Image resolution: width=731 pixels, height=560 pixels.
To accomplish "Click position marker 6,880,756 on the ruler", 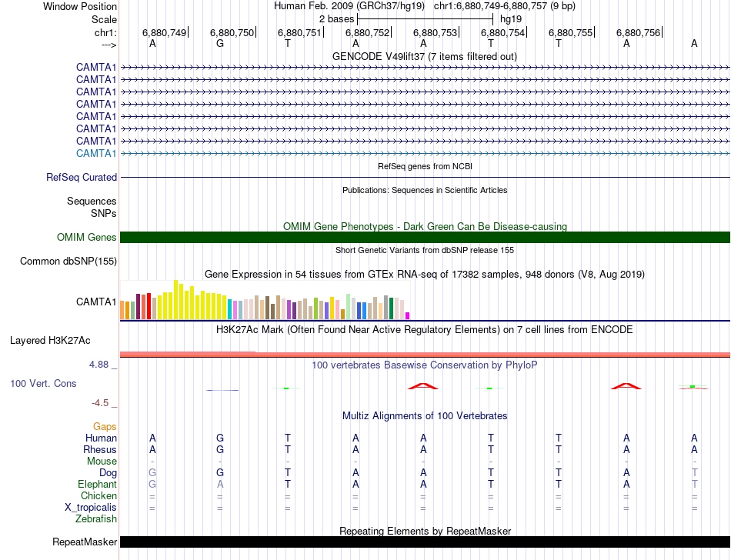I will pyautogui.click(x=639, y=32).
